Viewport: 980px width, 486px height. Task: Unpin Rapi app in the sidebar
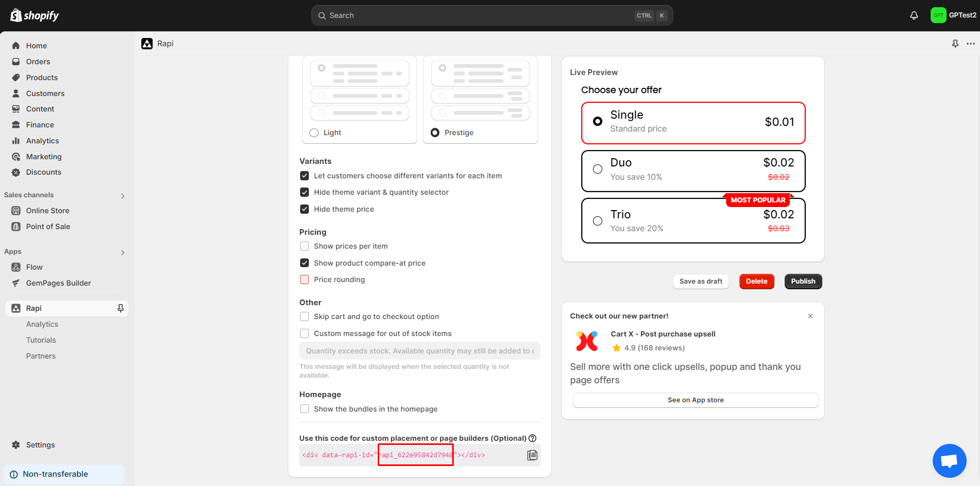(121, 308)
